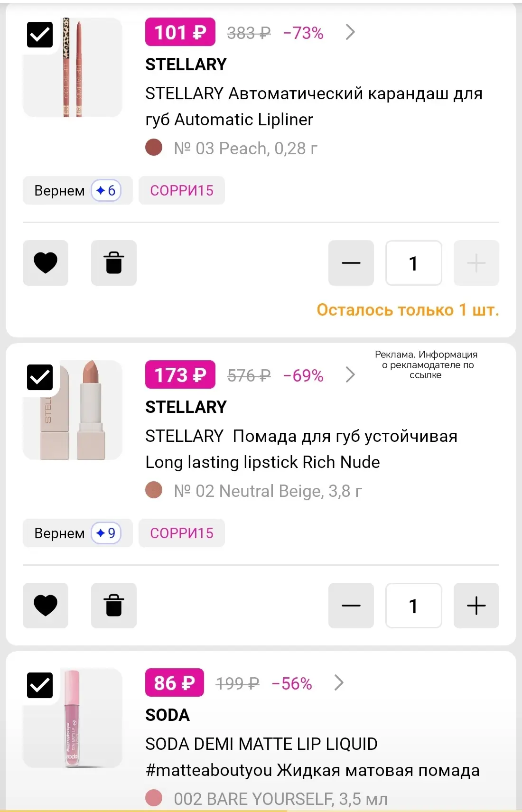Open advertiser info link Реклама
Screen dimensions: 522x812
426,364
